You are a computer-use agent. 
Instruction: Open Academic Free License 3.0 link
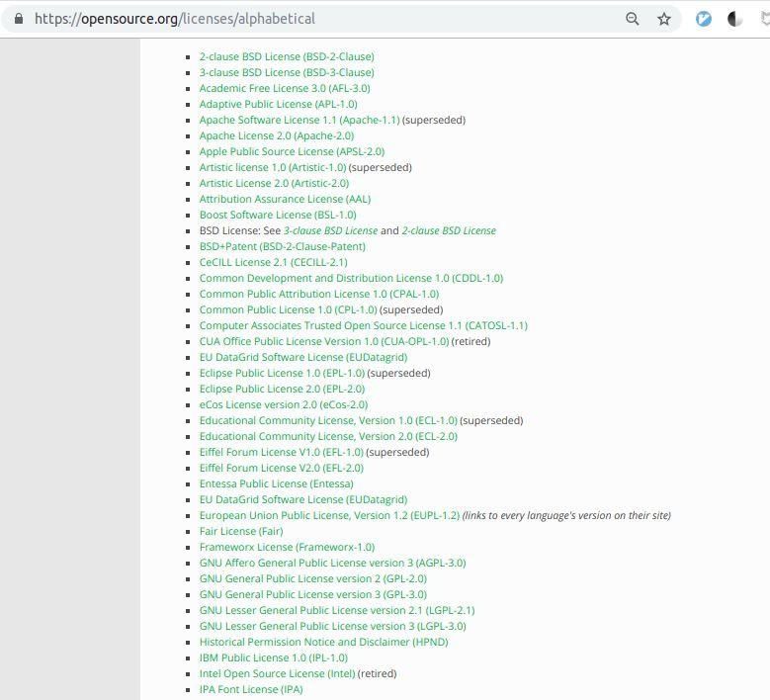pyautogui.click(x=285, y=88)
